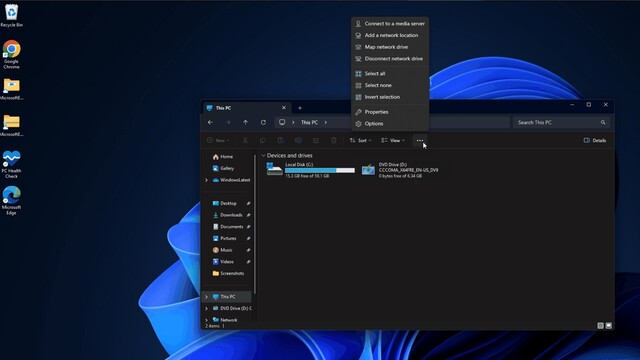
Task: Choose Connect to a media server
Action: 390,24
